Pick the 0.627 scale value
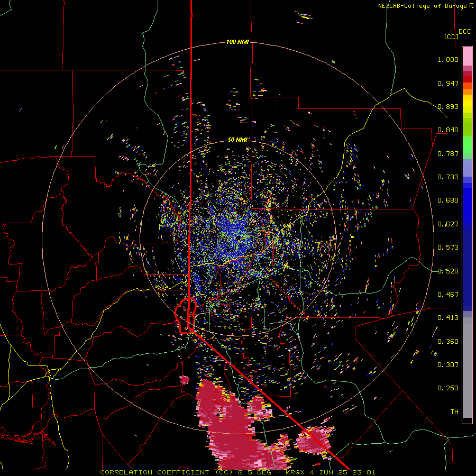 point(448,224)
